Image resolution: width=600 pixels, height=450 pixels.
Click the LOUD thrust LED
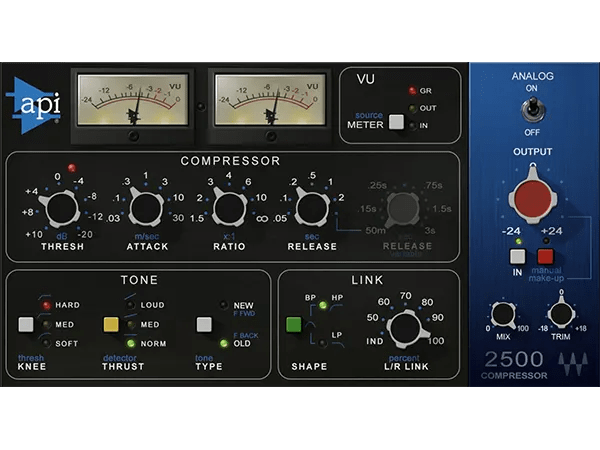coord(131,305)
